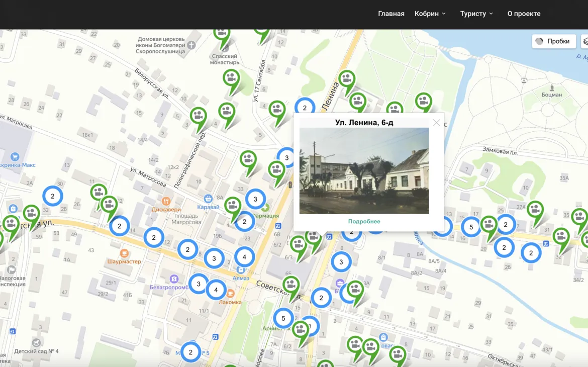
Task: Expand the Кобрин dropdown menu
Action: pos(430,14)
